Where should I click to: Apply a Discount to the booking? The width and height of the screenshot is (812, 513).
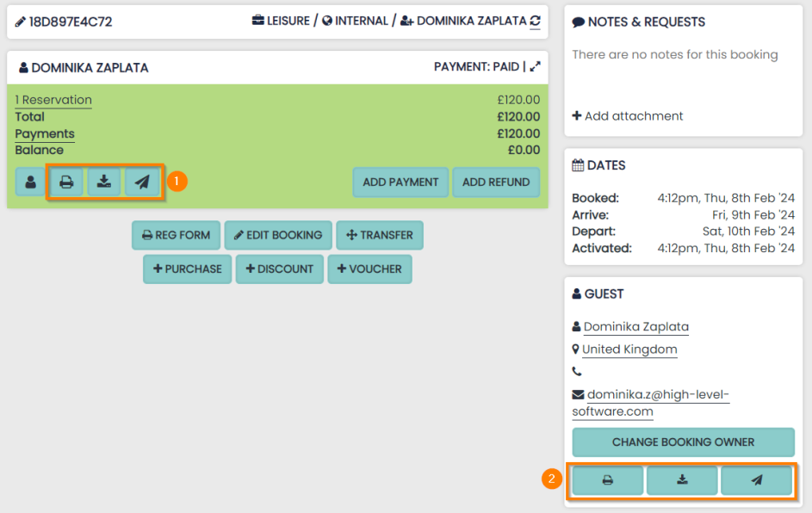coord(280,269)
